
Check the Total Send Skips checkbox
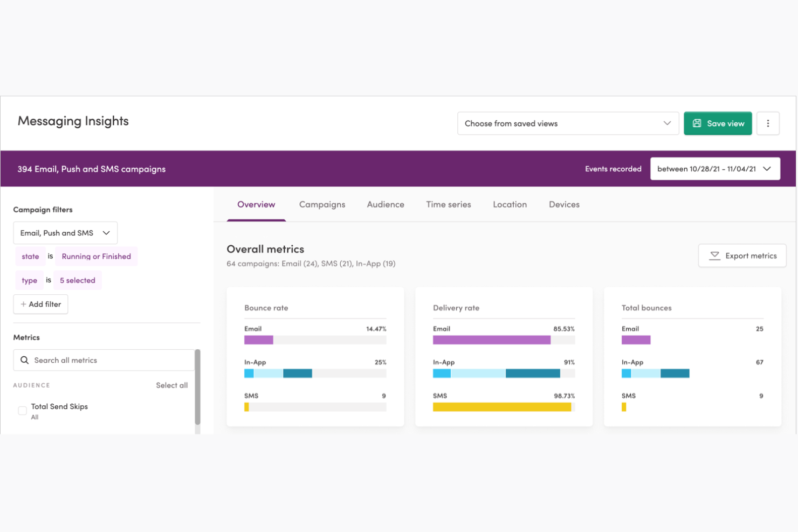tap(22, 411)
